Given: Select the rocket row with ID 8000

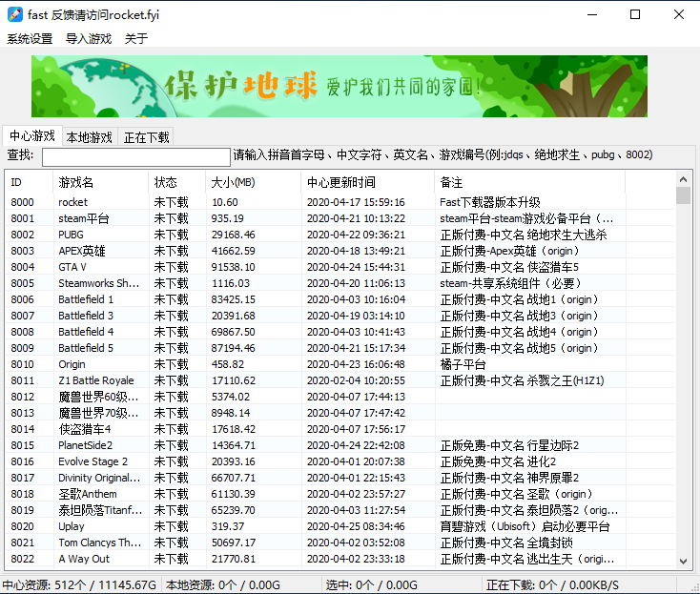Looking at the screenshot, I should (340, 202).
